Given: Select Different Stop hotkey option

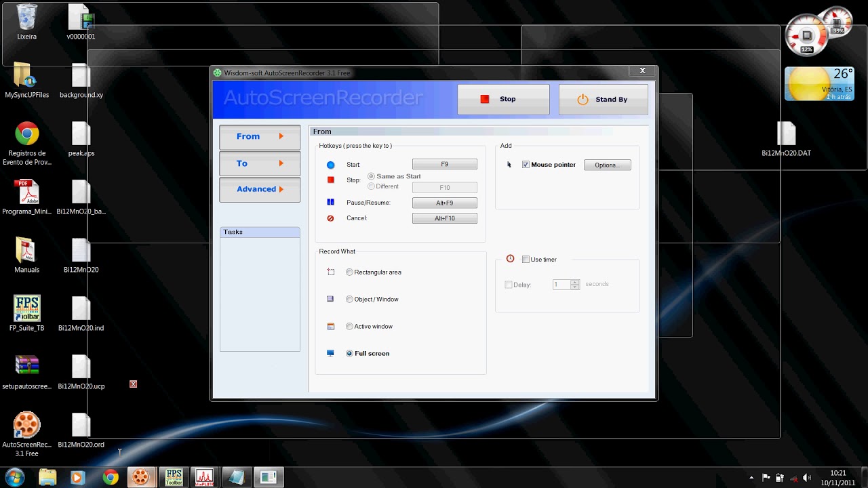Looking at the screenshot, I should pos(371,186).
